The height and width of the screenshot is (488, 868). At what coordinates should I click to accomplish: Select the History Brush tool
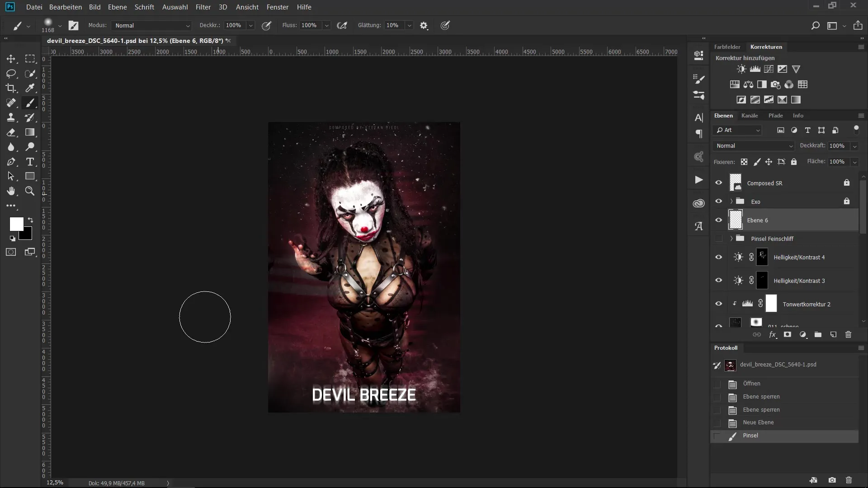click(30, 117)
